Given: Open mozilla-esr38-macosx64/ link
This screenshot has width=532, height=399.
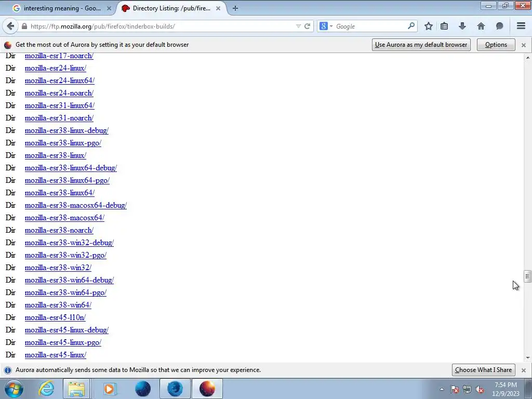Looking at the screenshot, I should point(64,218).
